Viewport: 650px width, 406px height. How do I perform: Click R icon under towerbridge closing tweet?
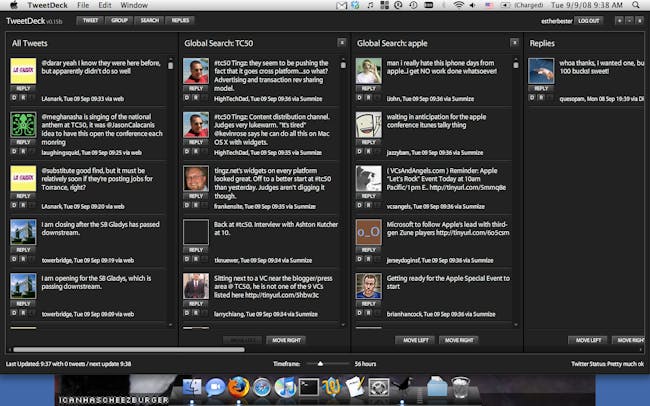pos(23,259)
